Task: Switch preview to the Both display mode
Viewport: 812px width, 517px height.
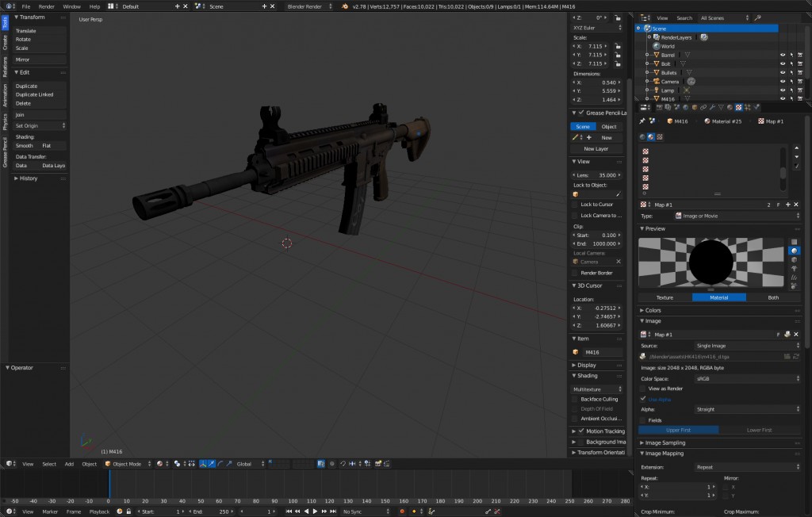Action: [773, 297]
